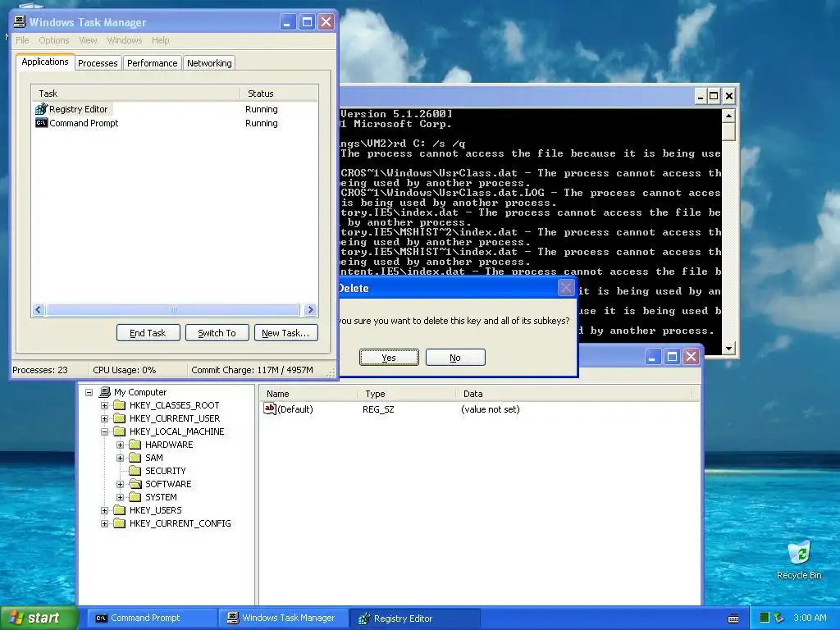Click the SAM folder icon
This screenshot has width=840, height=630.
coord(135,458)
